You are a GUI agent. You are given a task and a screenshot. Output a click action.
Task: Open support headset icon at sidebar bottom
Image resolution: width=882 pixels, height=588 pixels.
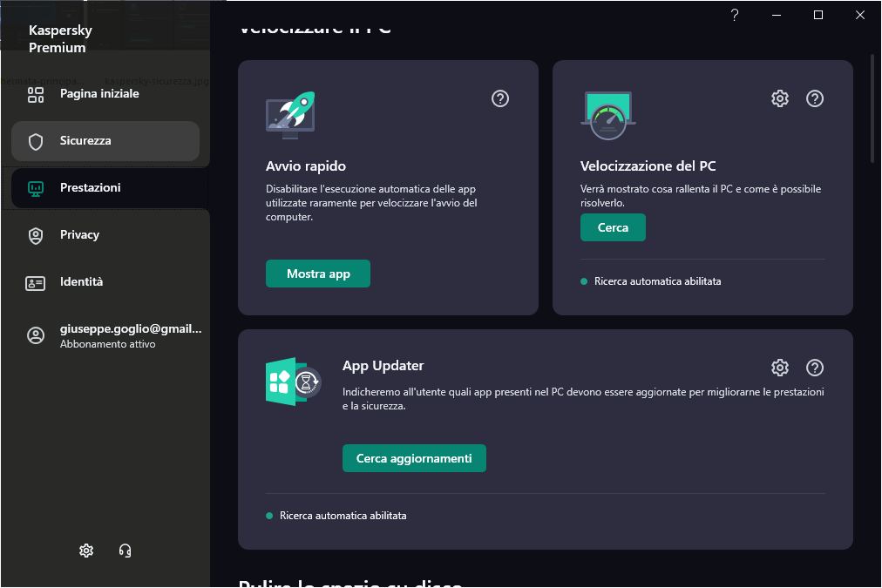(125, 551)
